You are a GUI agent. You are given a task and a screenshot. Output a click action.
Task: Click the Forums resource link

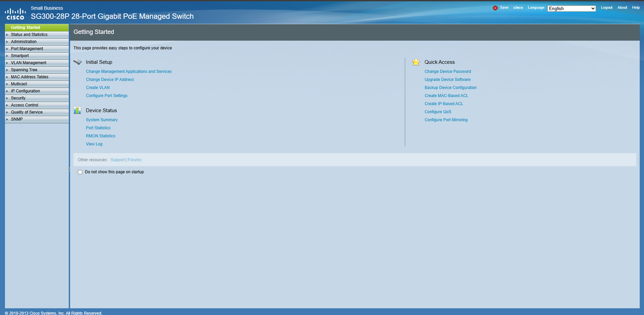pos(135,160)
